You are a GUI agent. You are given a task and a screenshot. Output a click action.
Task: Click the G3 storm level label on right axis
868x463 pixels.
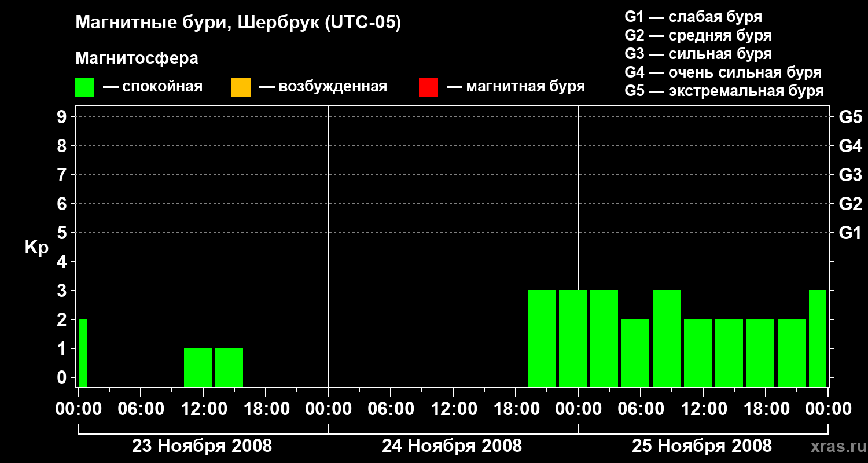[850, 175]
